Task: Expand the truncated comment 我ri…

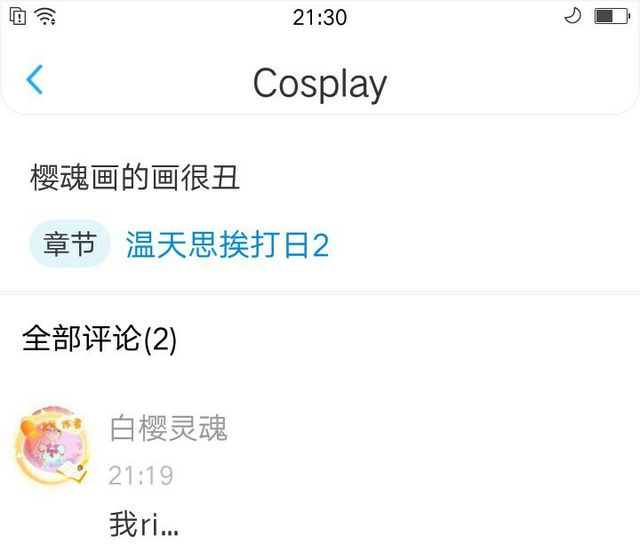Action: click(x=144, y=525)
